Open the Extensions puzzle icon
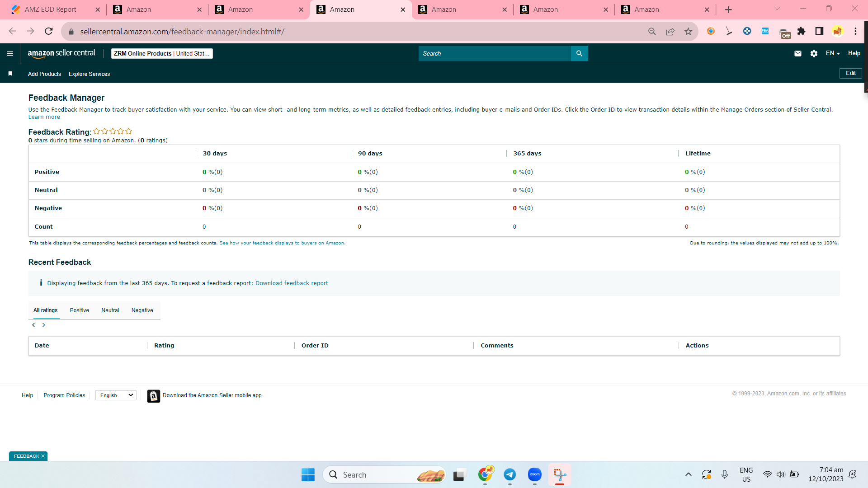This screenshot has width=868, height=488. coord(801,31)
